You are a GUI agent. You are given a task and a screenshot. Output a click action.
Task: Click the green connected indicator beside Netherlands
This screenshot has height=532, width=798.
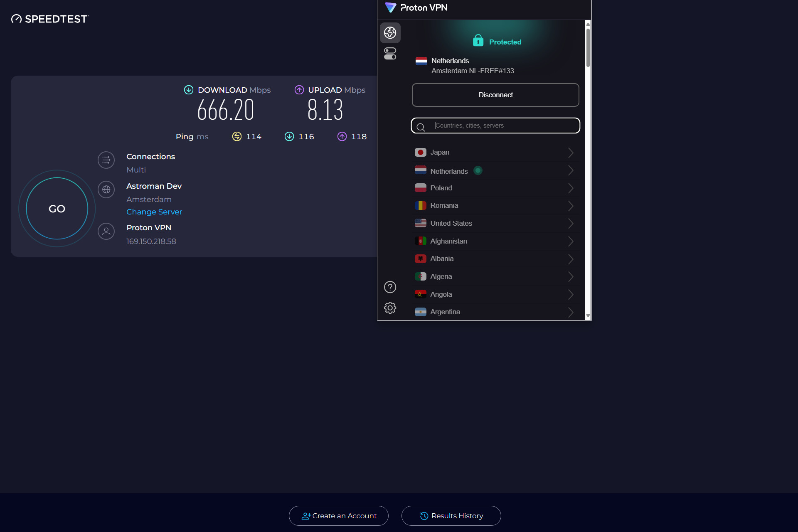click(x=478, y=170)
